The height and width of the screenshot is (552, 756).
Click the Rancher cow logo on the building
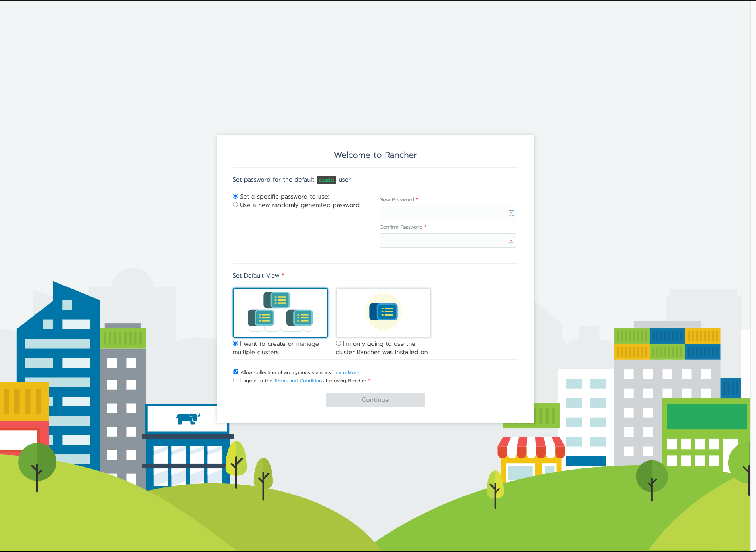[187, 418]
